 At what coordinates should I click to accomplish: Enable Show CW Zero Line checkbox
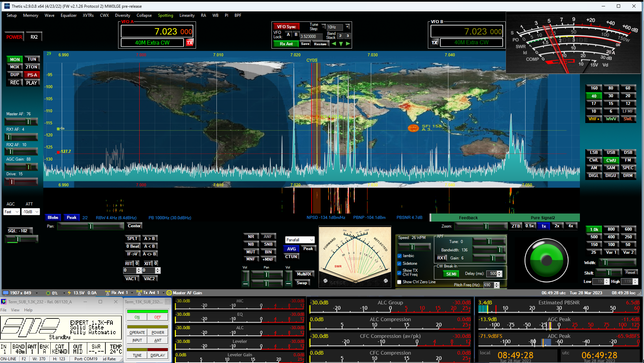(399, 282)
